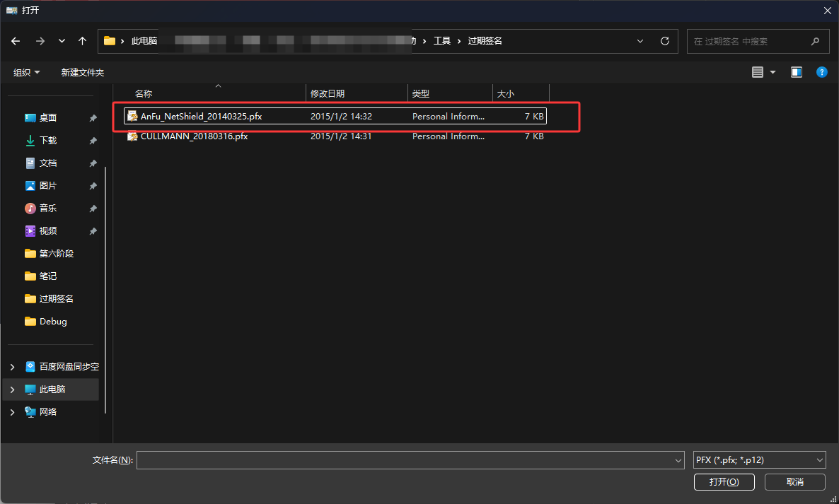Image resolution: width=839 pixels, height=504 pixels.
Task: Expand 百度网盘同步空 tree node
Action: pos(12,367)
